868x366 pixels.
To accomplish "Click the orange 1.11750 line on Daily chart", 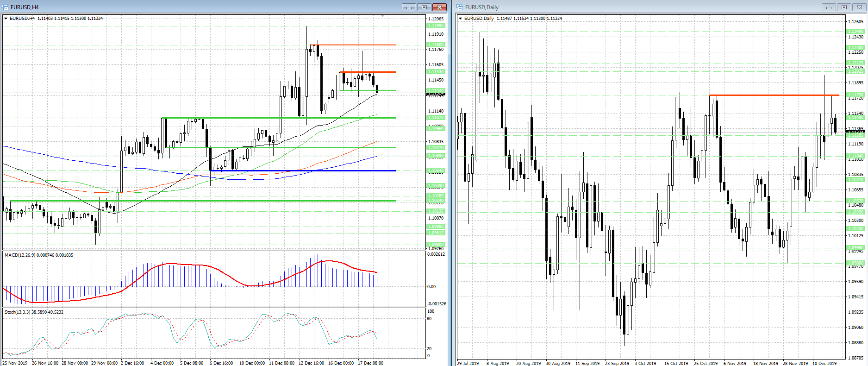I will click(x=774, y=95).
